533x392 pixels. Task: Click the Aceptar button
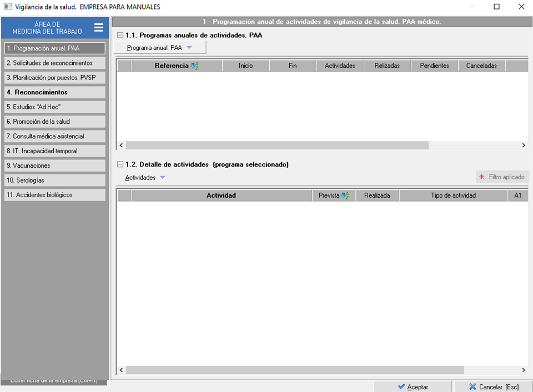[x=413, y=386]
